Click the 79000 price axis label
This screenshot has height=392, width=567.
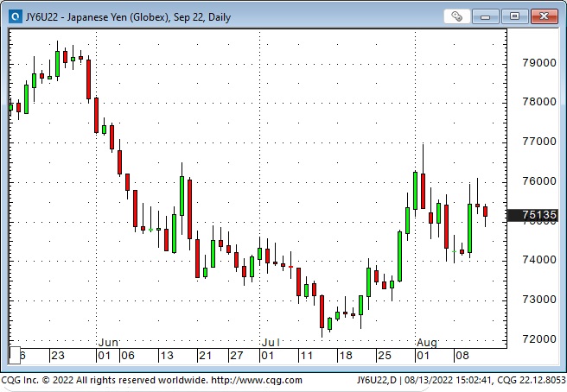(539, 63)
